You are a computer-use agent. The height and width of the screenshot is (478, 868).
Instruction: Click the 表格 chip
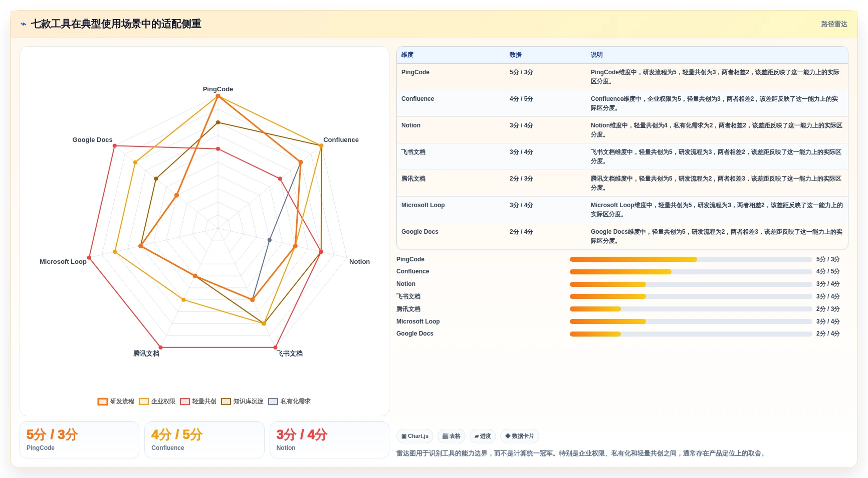pos(452,436)
